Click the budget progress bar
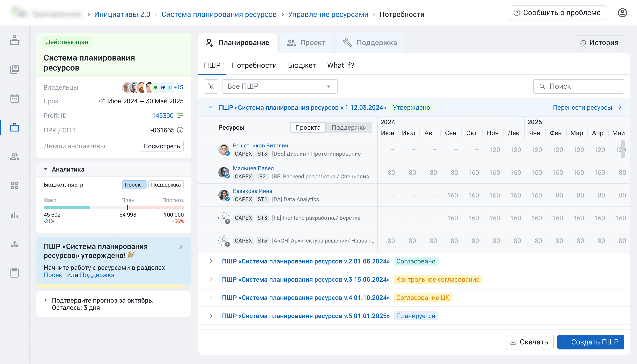This screenshot has height=364, width=637. [x=114, y=207]
